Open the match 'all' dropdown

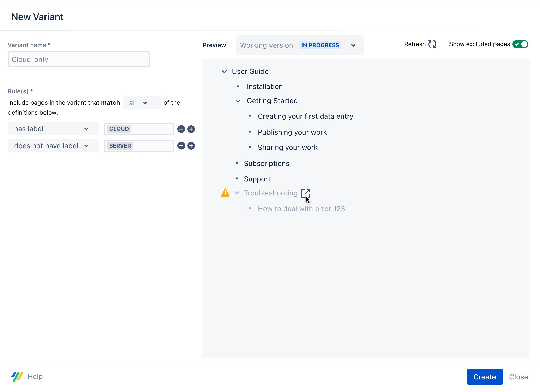[x=142, y=103]
